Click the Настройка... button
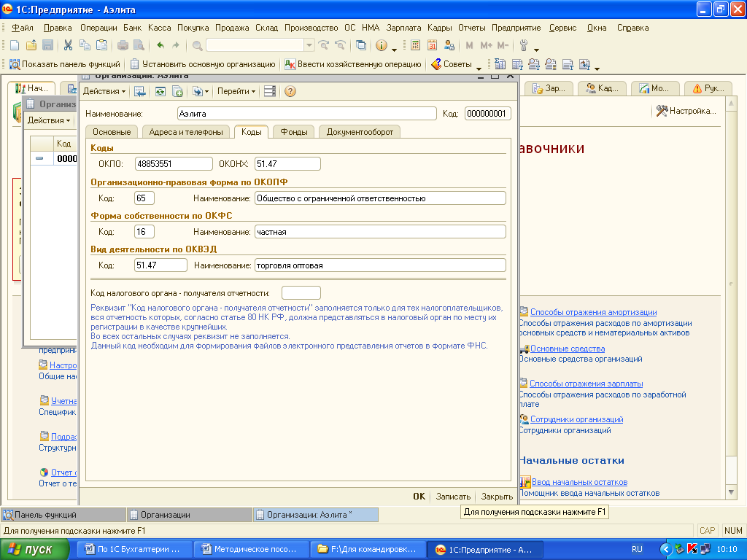 point(686,111)
